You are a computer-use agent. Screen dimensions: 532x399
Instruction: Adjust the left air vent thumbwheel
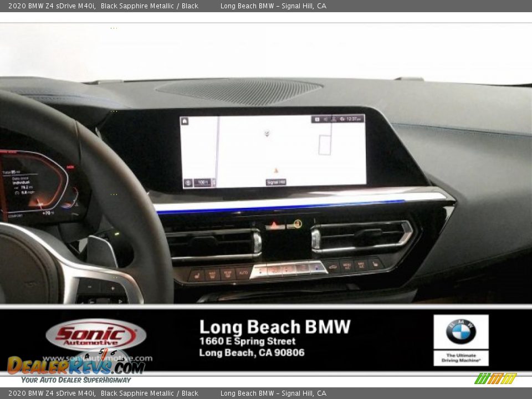click(258, 242)
